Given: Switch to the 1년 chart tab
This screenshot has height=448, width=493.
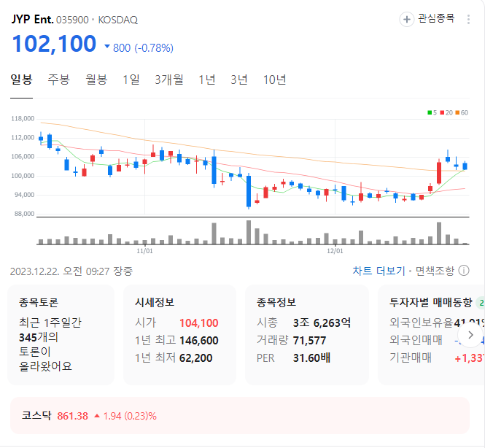Looking at the screenshot, I should pos(207,80).
